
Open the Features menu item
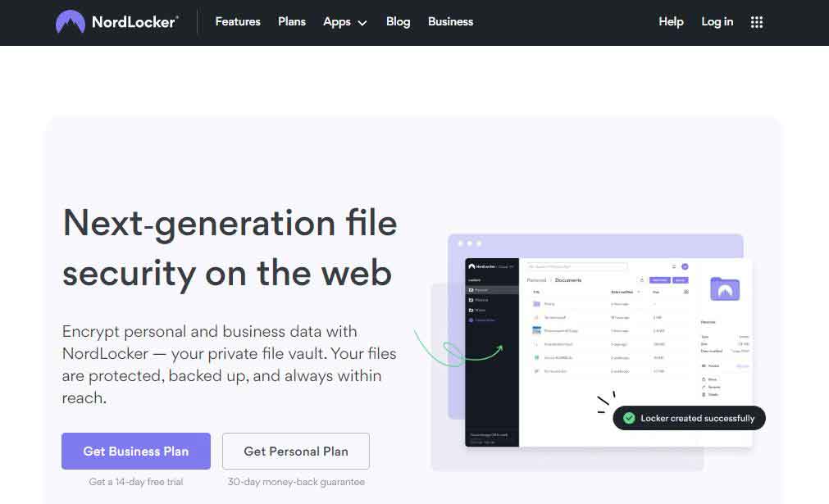pos(238,22)
